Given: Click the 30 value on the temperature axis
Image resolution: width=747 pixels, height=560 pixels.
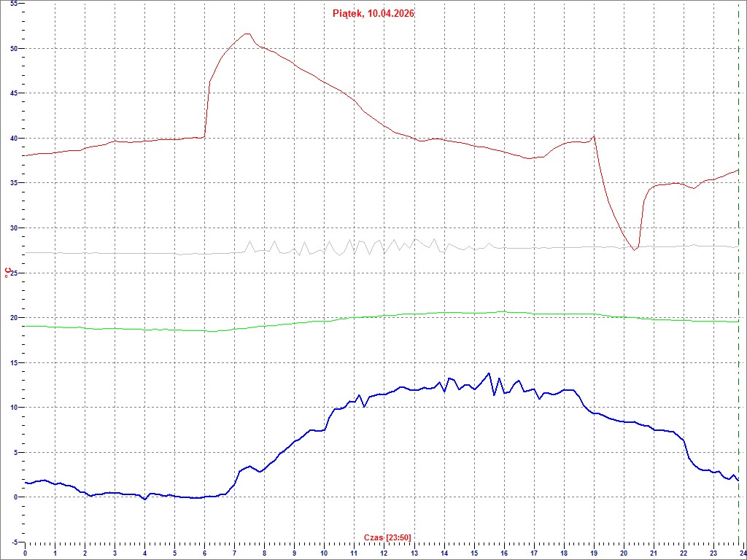Looking at the screenshot, I should pos(13,228).
